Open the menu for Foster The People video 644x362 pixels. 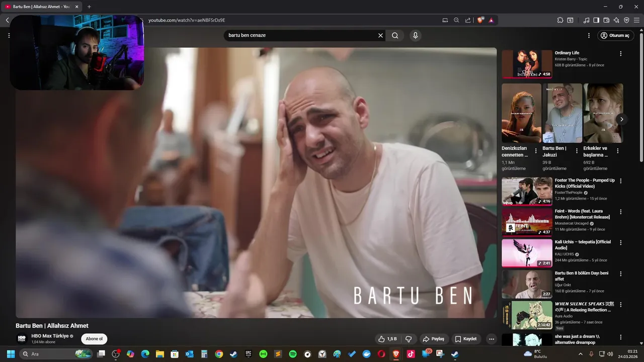(620, 181)
